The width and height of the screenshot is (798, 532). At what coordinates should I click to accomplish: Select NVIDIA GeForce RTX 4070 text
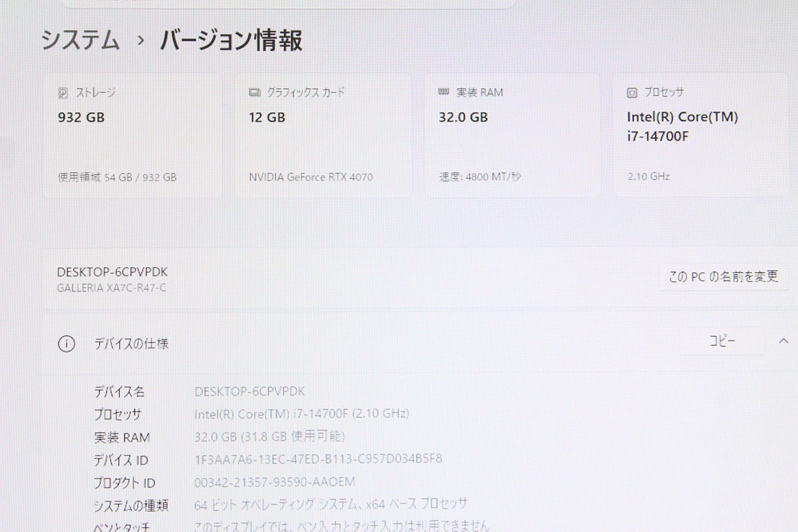(311, 177)
